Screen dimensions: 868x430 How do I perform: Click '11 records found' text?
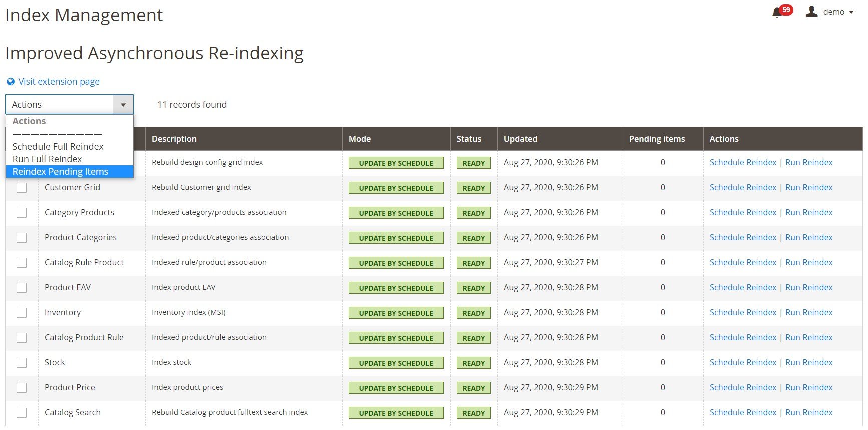(192, 104)
